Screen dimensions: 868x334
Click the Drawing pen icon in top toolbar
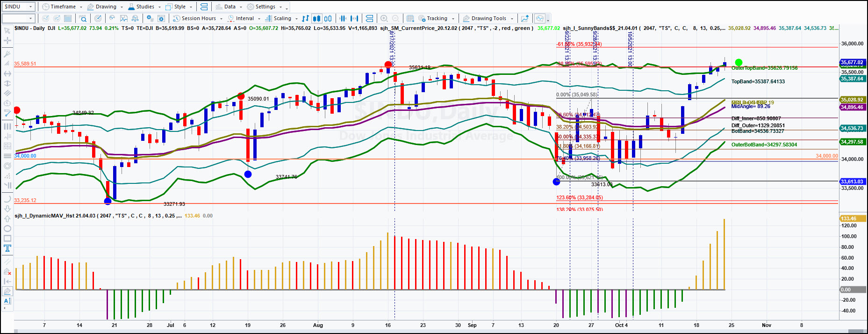[x=91, y=7]
